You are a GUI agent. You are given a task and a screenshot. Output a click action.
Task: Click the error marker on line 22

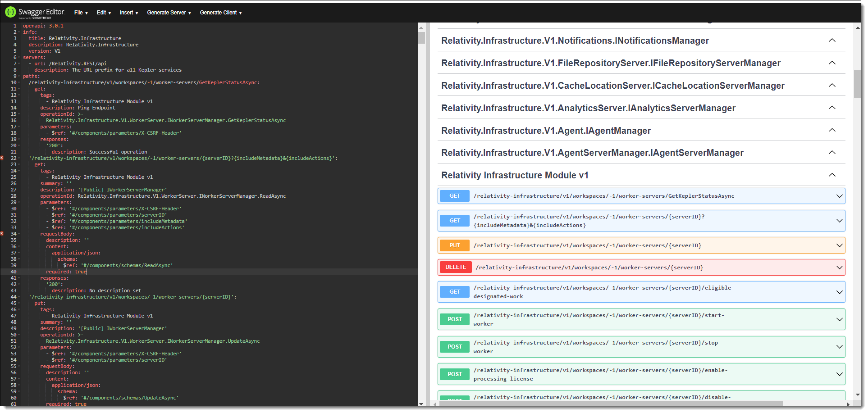tap(2, 158)
